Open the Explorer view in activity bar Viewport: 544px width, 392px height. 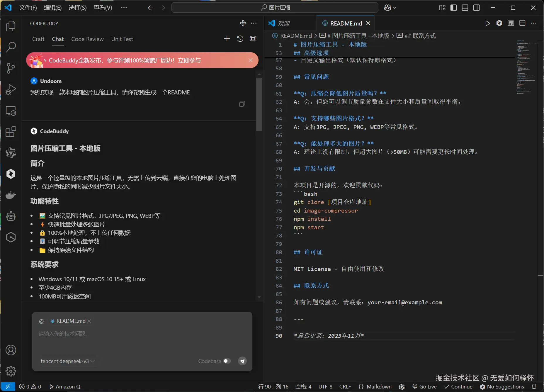[x=11, y=26]
